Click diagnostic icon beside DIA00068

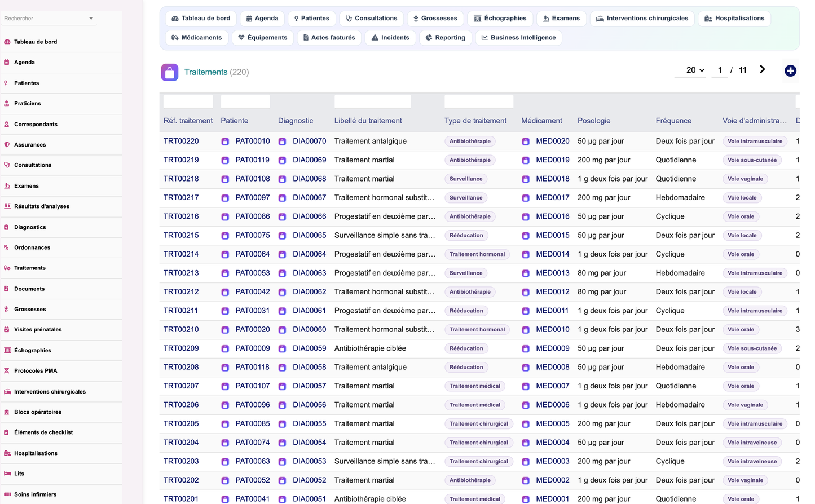point(282,179)
